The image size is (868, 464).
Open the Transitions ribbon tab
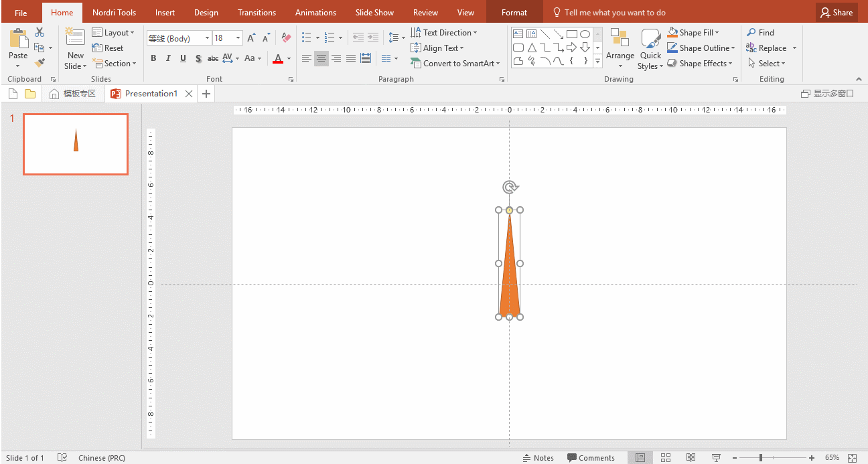click(257, 13)
